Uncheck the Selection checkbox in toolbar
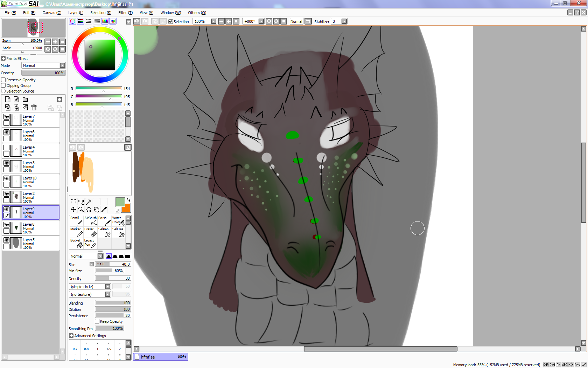 tap(171, 22)
